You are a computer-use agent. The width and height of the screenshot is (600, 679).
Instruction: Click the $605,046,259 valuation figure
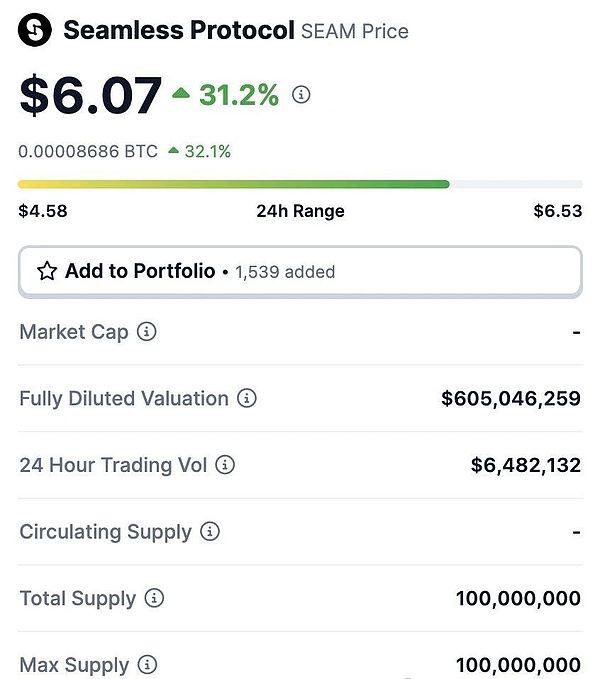(x=510, y=398)
